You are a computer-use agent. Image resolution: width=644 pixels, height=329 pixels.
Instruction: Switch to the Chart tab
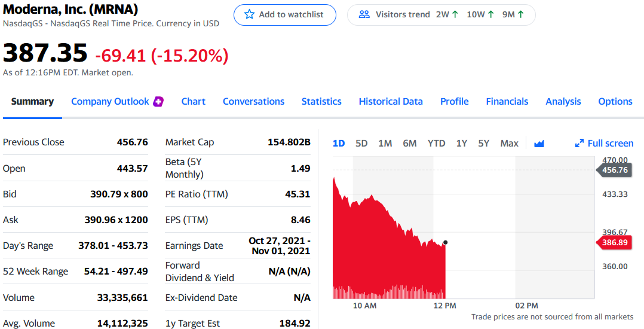coord(194,102)
